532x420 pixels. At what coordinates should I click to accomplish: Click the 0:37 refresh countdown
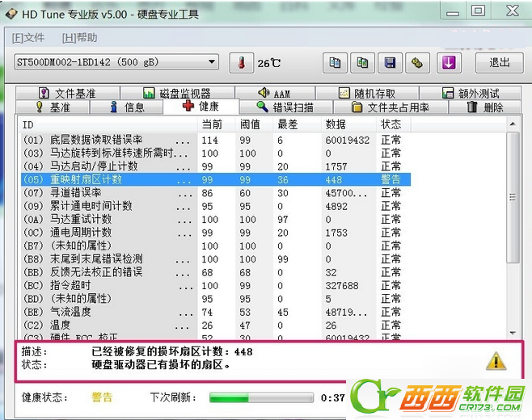(x=333, y=397)
